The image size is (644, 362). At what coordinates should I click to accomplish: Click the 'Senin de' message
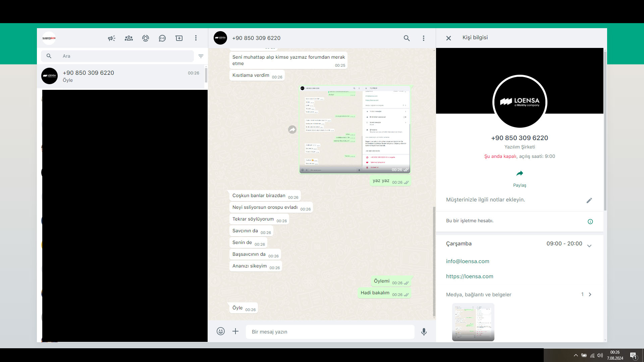(x=248, y=243)
